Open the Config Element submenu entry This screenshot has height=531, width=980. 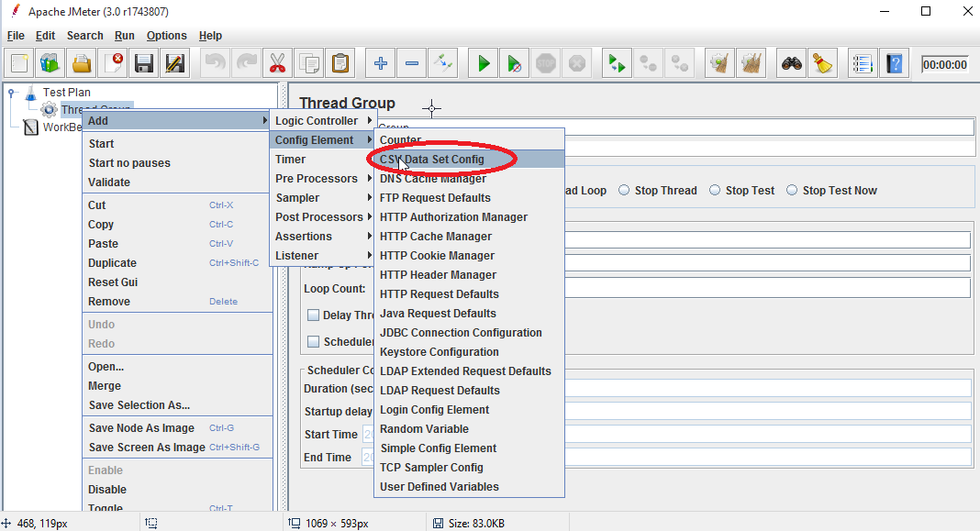point(322,140)
